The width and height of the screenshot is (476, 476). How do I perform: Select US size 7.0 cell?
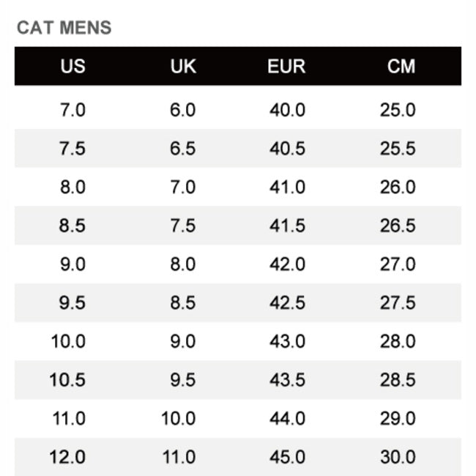pyautogui.click(x=72, y=111)
